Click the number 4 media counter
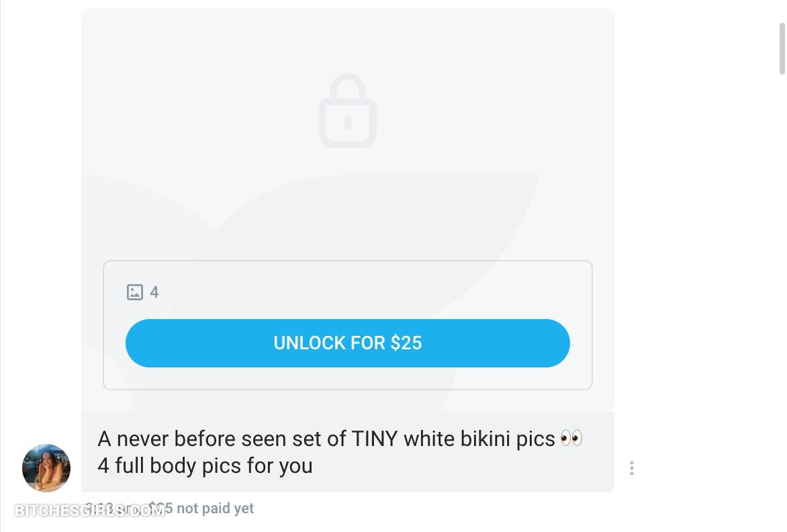 click(154, 292)
